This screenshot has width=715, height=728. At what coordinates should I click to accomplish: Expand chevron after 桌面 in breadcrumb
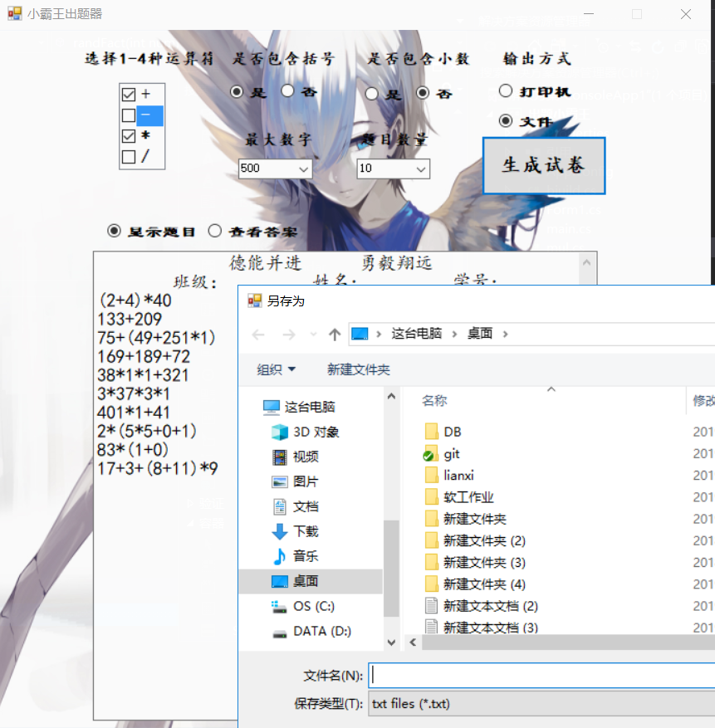(x=506, y=335)
